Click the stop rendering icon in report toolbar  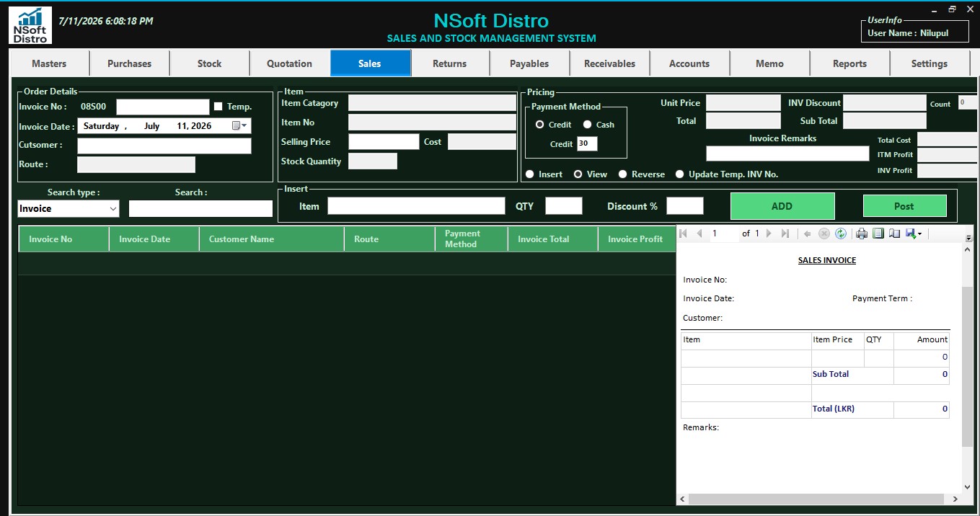[824, 233]
